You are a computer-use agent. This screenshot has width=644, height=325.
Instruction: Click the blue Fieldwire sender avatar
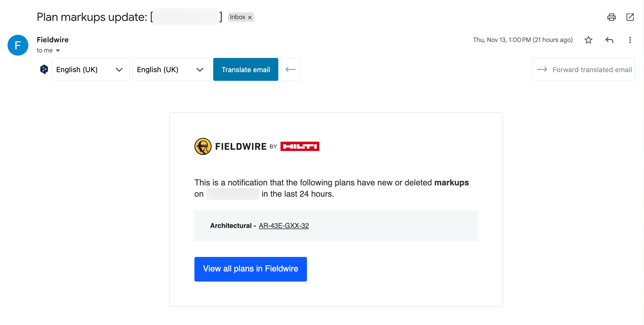(18, 45)
